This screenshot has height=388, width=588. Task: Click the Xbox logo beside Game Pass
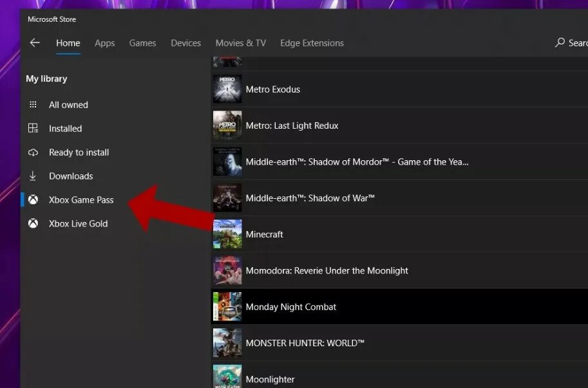click(33, 199)
